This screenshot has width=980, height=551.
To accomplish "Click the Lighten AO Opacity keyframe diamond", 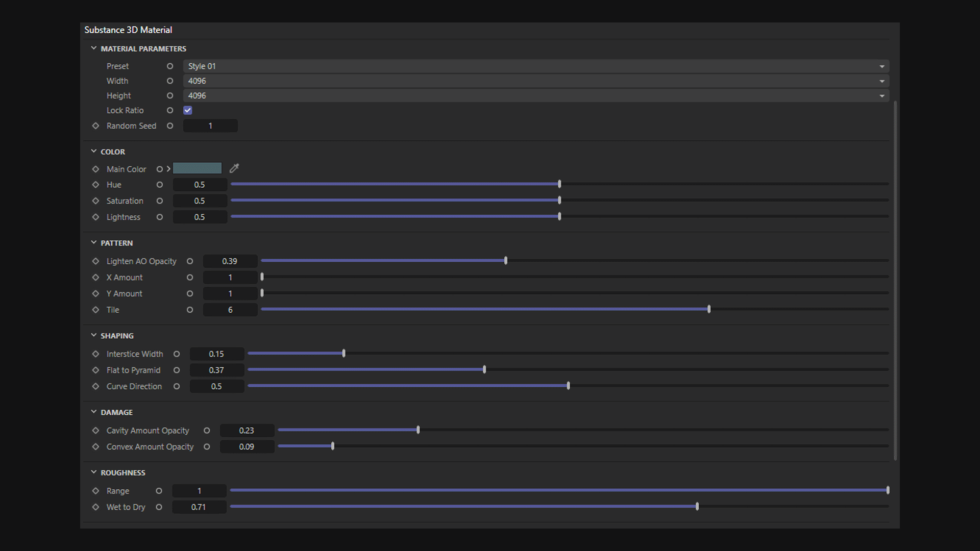I will point(95,261).
